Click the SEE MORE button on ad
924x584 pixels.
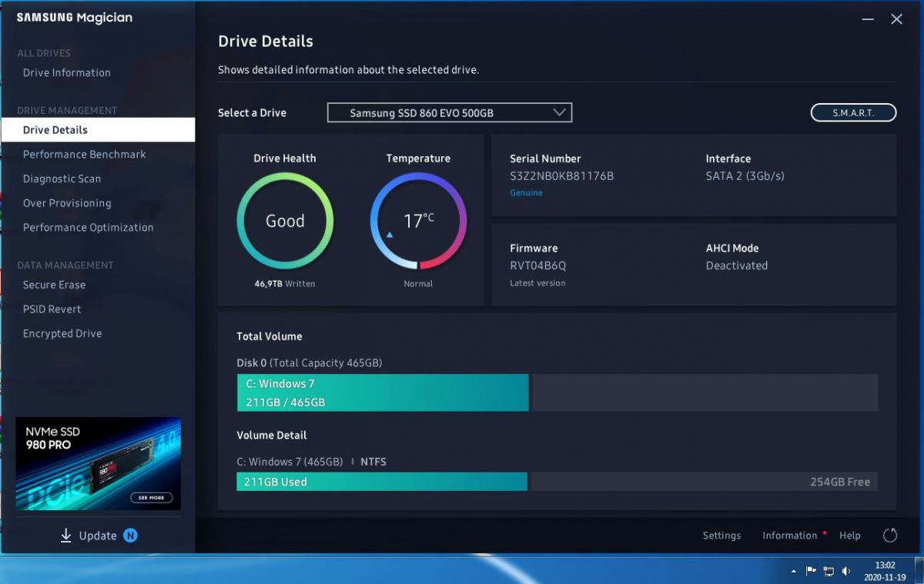coord(151,498)
